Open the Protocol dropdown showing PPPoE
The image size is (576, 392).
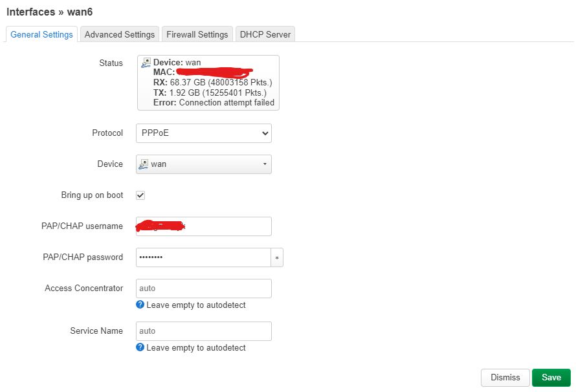tap(204, 133)
